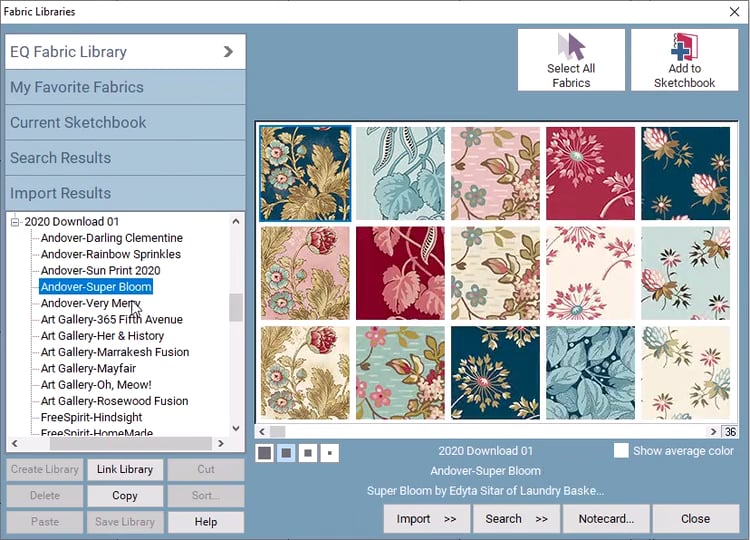Select Andover-Rainbow Sprinkles in the tree

pyautogui.click(x=110, y=254)
